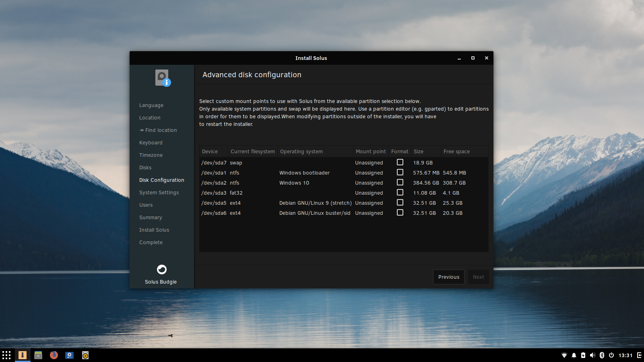Go to the Keyboard step

(151, 143)
